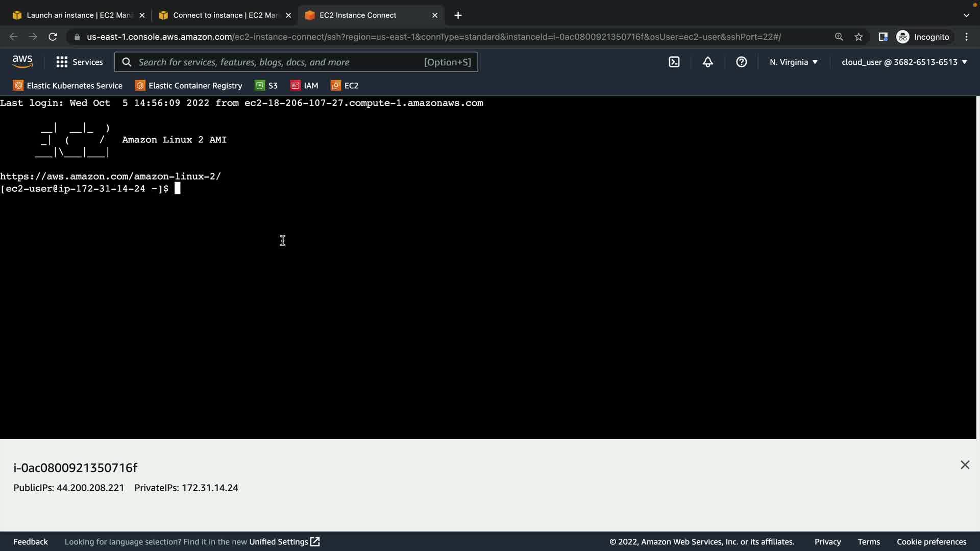Open Elastic Kubernetes Service shortcut
The height and width of the screenshot is (551, 980).
[68, 86]
